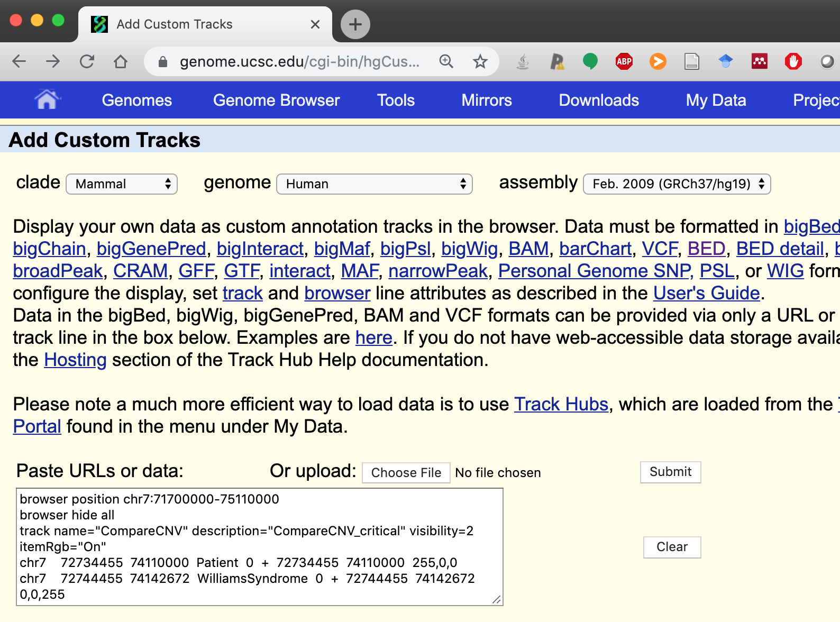
Task: Follow the bigChain format link
Action: click(x=49, y=249)
